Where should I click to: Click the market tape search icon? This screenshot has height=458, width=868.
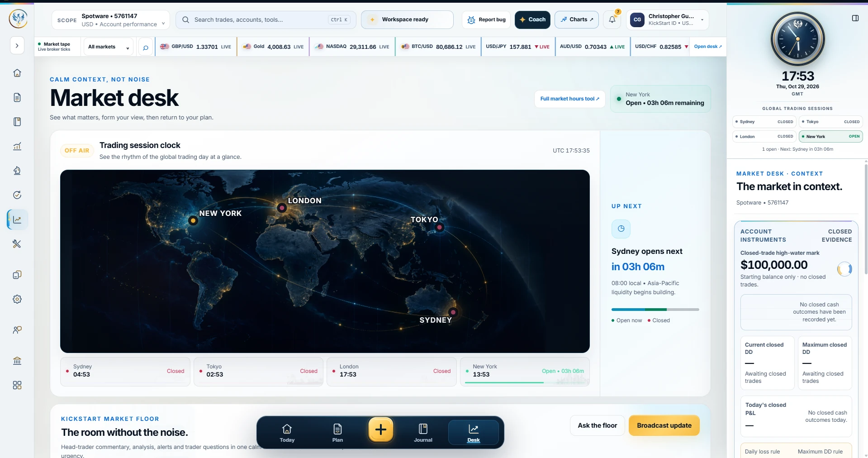(x=145, y=48)
